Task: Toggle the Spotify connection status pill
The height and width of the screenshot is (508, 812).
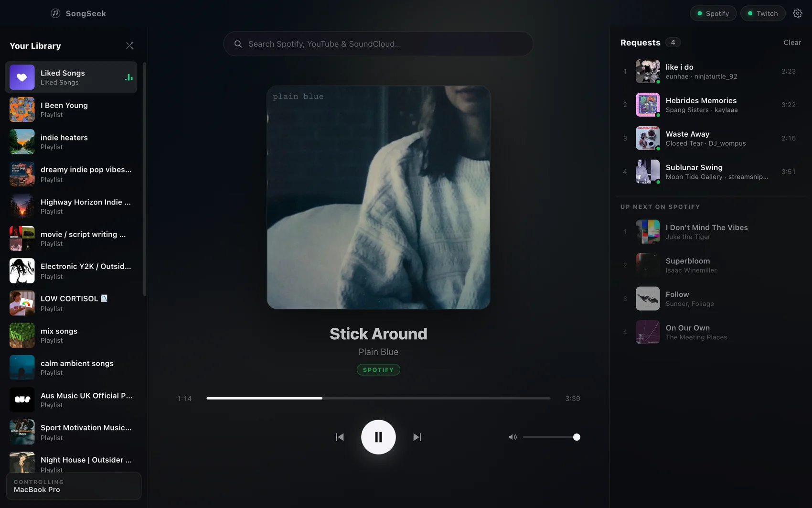Action: point(713,13)
